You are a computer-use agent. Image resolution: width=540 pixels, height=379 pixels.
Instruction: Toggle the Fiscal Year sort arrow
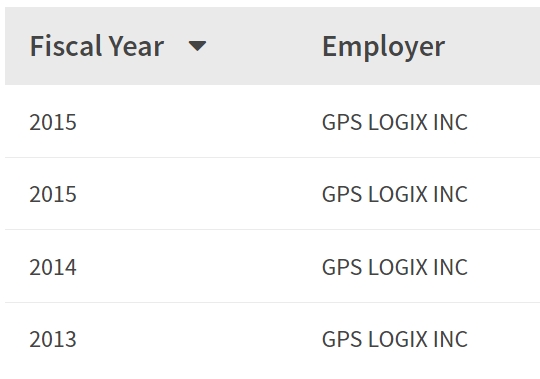click(x=197, y=46)
